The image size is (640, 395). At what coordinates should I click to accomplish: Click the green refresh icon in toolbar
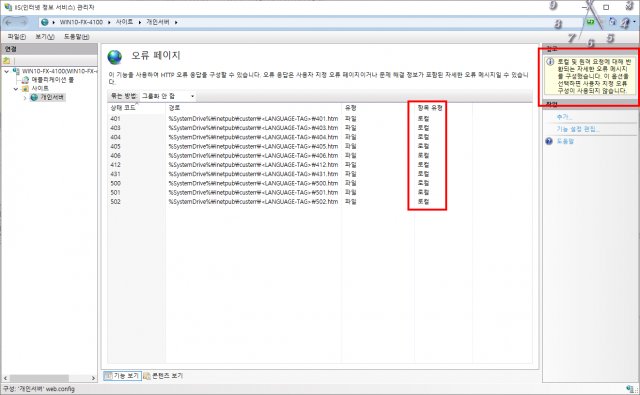tap(590, 22)
